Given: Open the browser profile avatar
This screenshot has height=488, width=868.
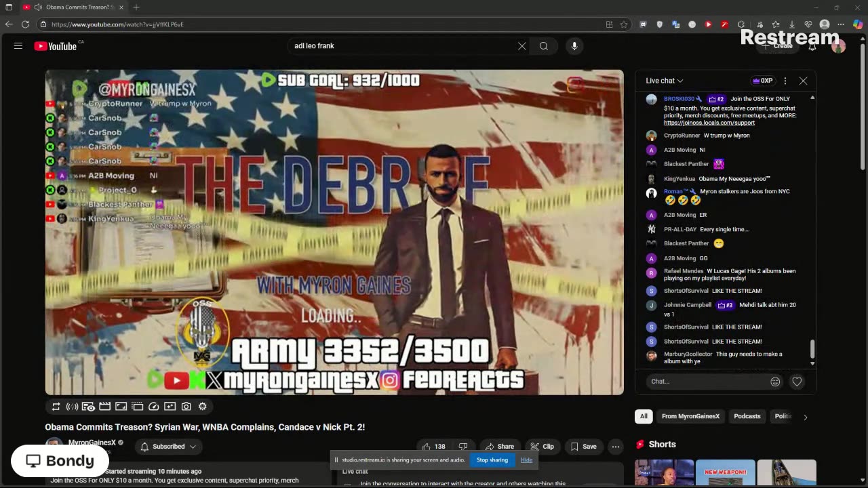Looking at the screenshot, I should [x=825, y=24].
